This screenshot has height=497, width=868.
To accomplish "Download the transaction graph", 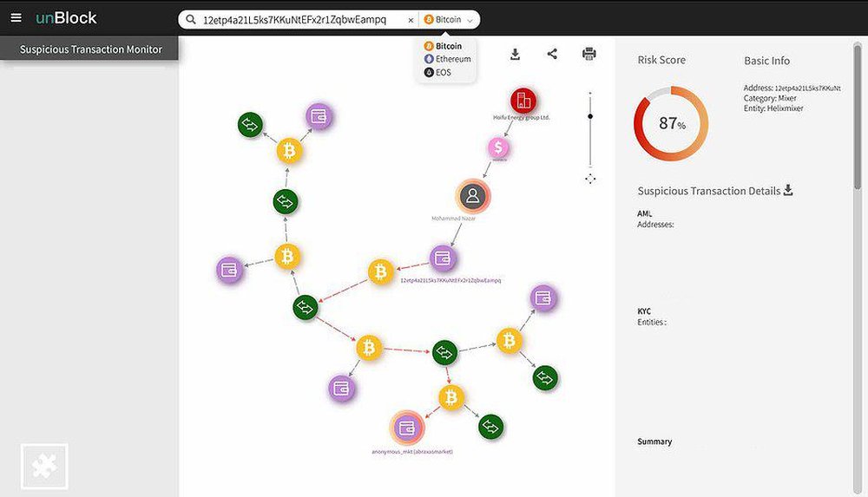I will [x=515, y=55].
